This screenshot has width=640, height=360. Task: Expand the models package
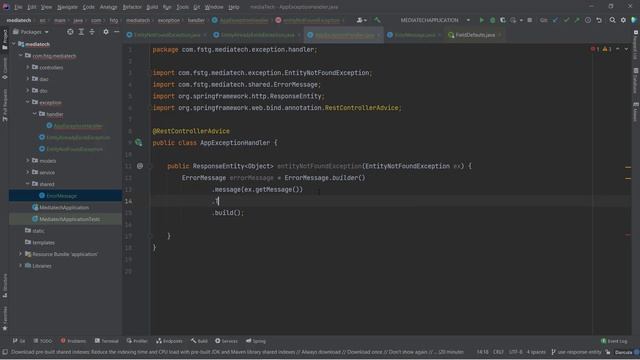click(x=28, y=160)
